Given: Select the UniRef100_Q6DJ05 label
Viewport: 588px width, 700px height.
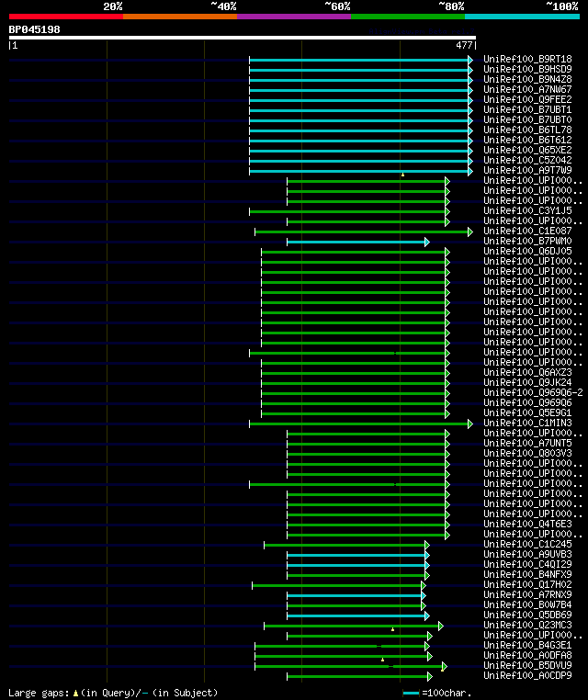Looking at the screenshot, I should (527, 251).
